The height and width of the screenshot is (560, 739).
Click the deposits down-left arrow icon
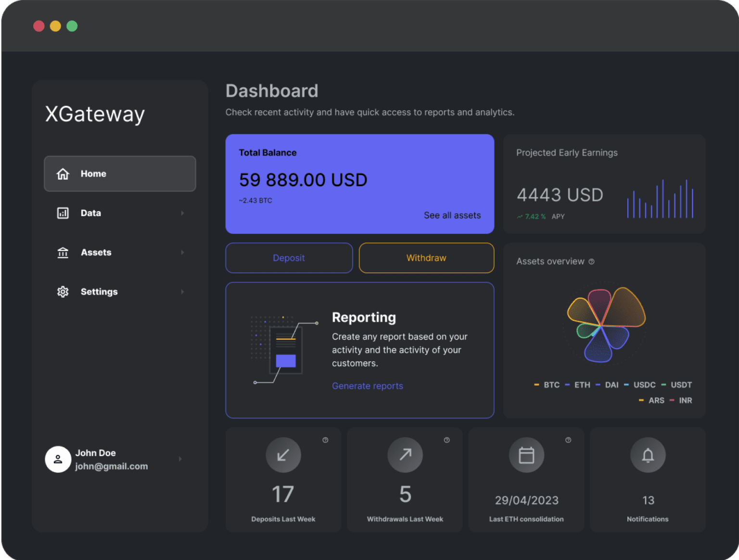[283, 455]
